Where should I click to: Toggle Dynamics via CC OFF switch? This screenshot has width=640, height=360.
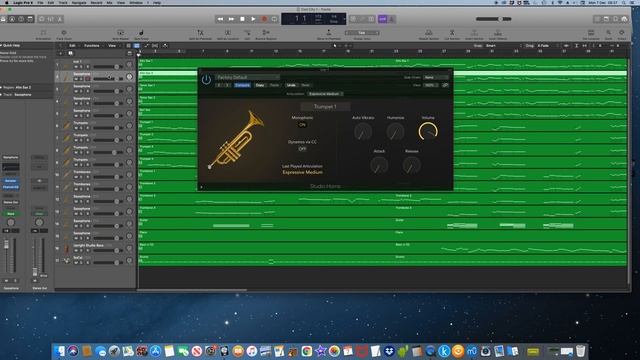(x=302, y=149)
